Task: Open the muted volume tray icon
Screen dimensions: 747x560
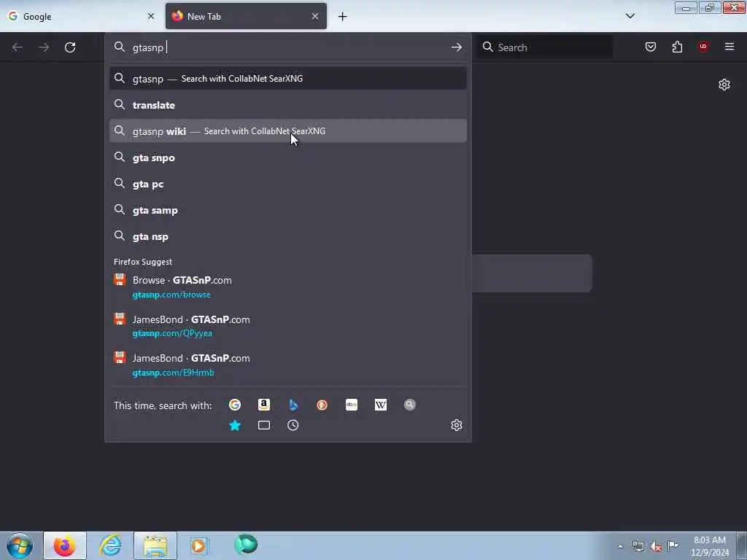Action: pos(656,547)
